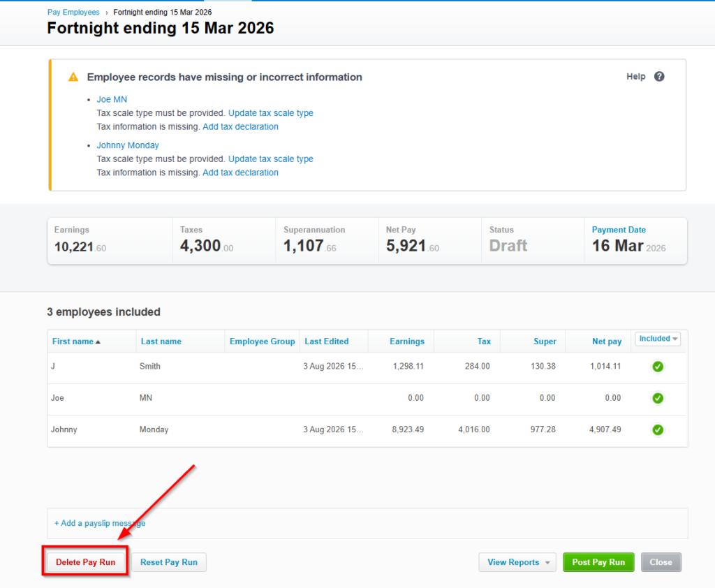Select the MN last name cell
Screen dimensions: 715x588
coord(145,398)
